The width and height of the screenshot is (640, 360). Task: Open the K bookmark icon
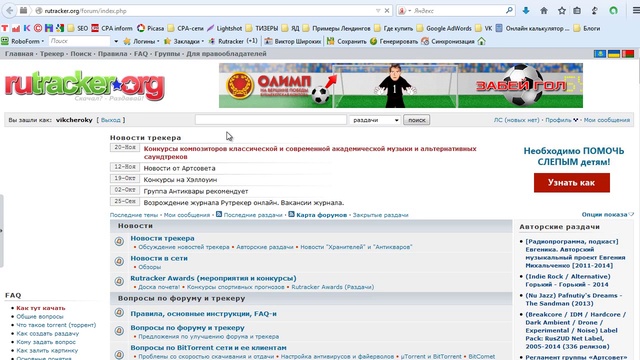(x=27, y=28)
